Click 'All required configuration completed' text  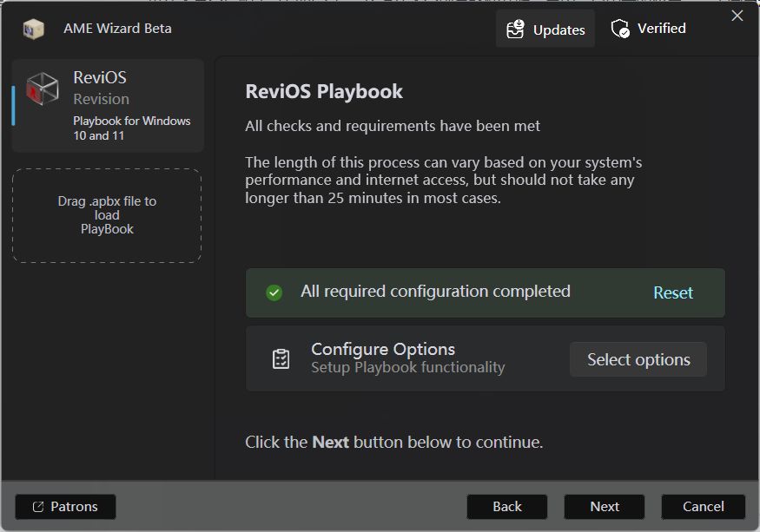tap(435, 292)
